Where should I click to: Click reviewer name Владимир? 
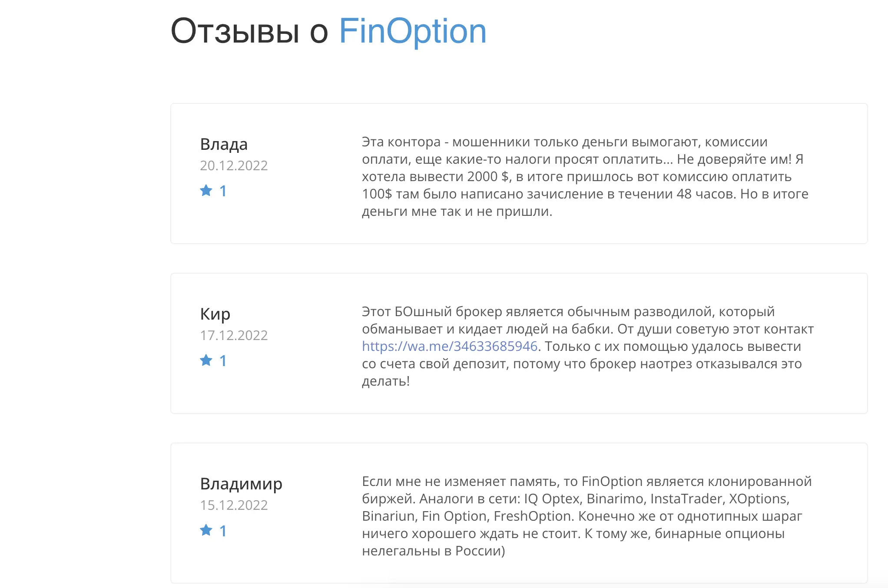click(241, 484)
